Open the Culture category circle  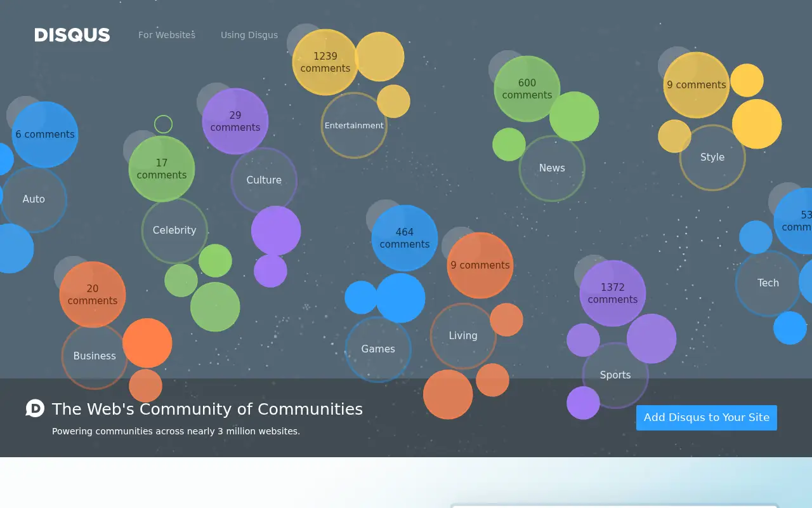click(264, 180)
